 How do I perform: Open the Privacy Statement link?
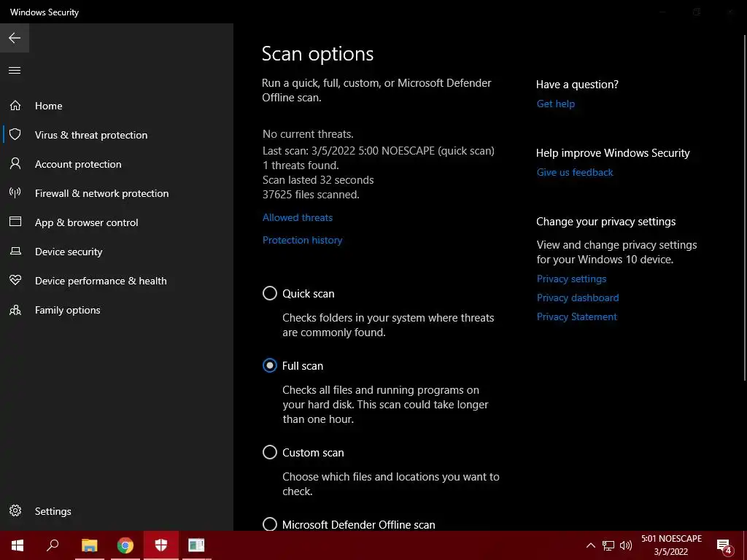point(576,316)
